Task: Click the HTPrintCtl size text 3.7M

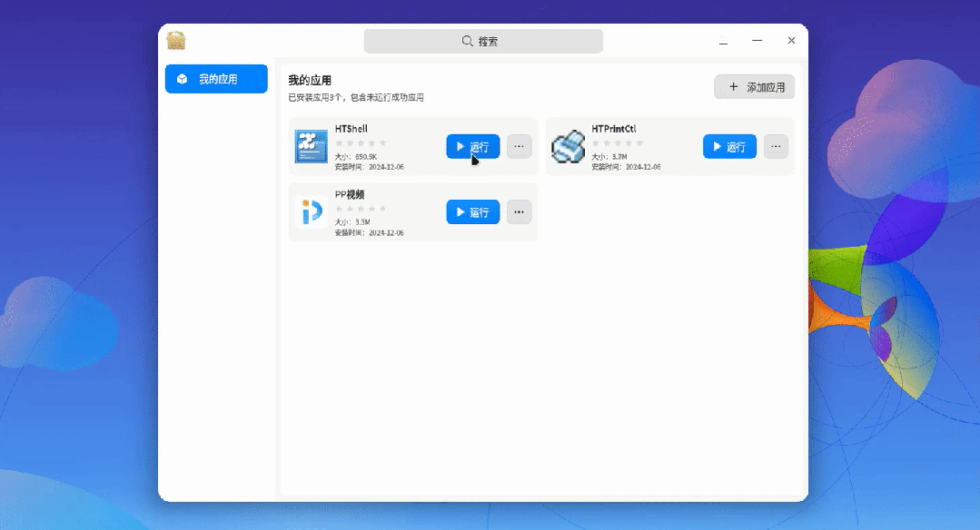Action: 609,157
